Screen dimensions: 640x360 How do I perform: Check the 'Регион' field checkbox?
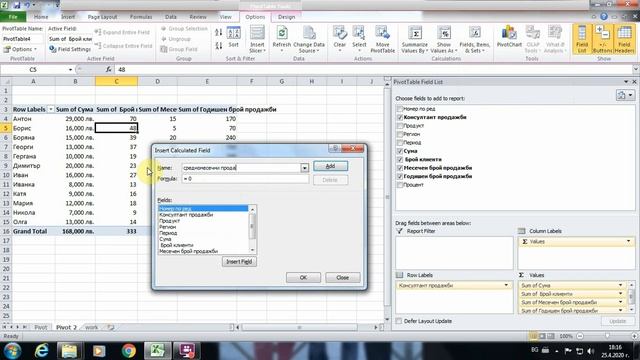click(x=400, y=134)
